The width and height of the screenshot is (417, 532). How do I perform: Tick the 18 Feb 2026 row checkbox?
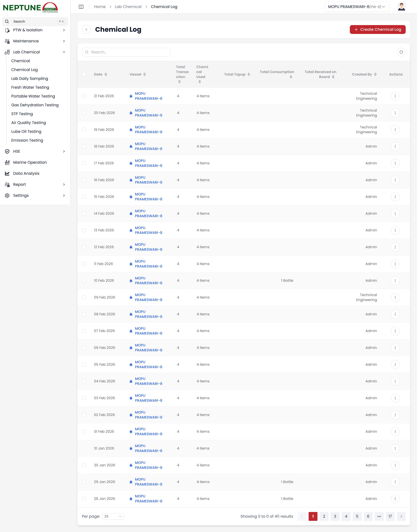(x=84, y=146)
